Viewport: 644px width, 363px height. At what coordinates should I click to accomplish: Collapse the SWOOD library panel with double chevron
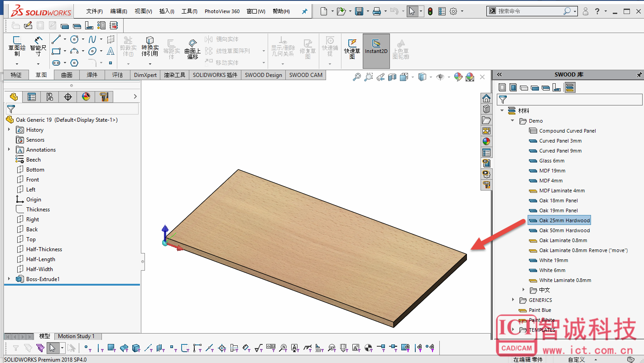(x=500, y=75)
